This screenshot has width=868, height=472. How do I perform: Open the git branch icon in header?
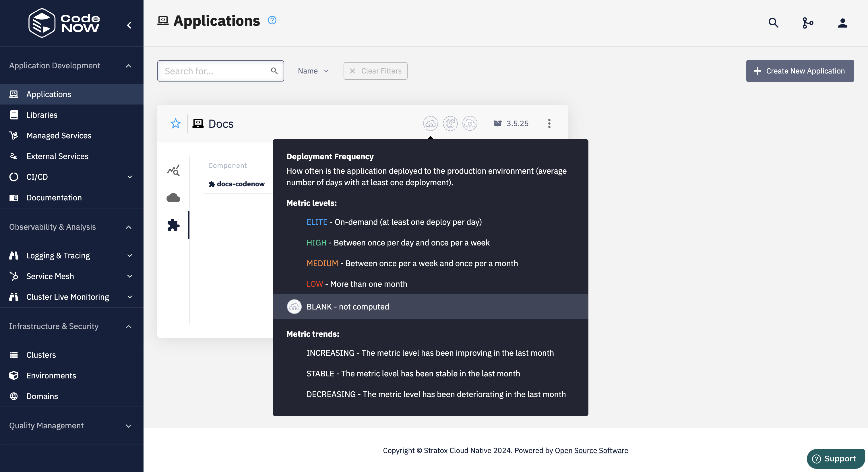pos(808,23)
